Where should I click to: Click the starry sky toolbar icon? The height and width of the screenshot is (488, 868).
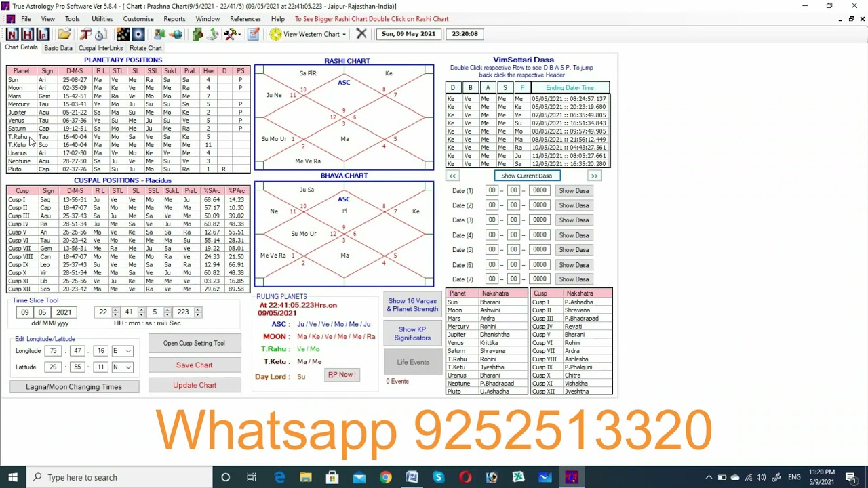pos(123,34)
